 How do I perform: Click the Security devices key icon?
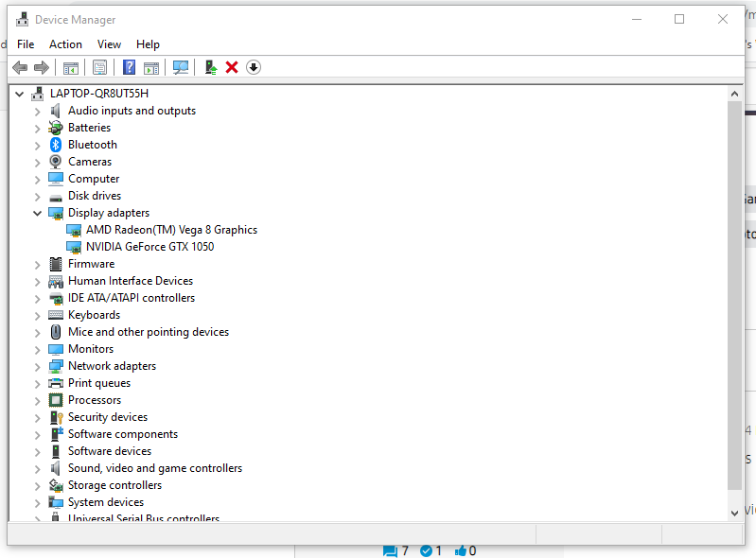click(57, 417)
